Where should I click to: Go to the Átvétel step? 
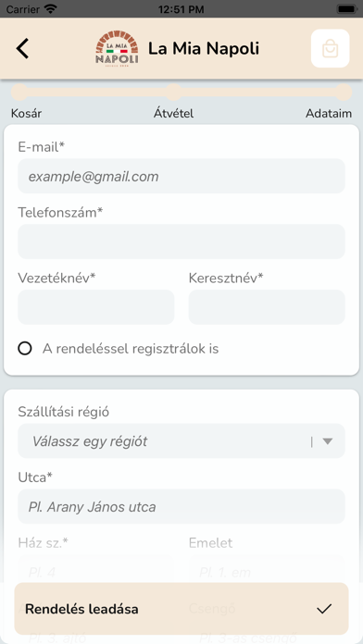click(173, 114)
